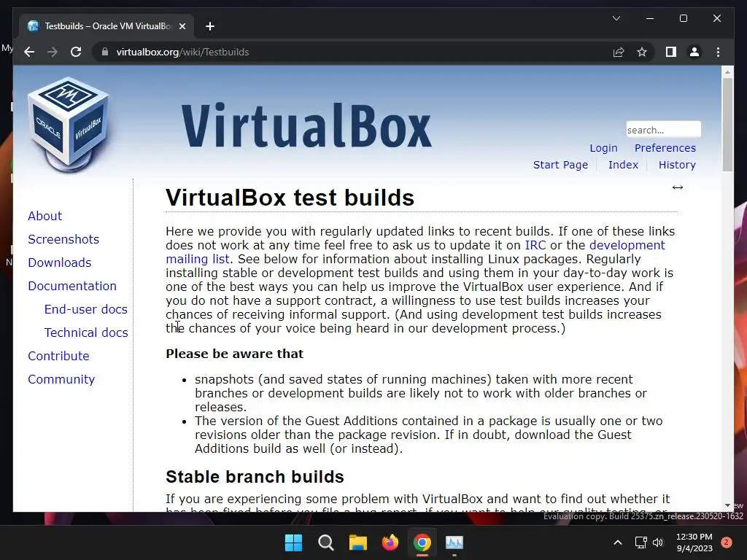Launch Firefox from the taskbar
This screenshot has width=747, height=560.
pyautogui.click(x=390, y=542)
